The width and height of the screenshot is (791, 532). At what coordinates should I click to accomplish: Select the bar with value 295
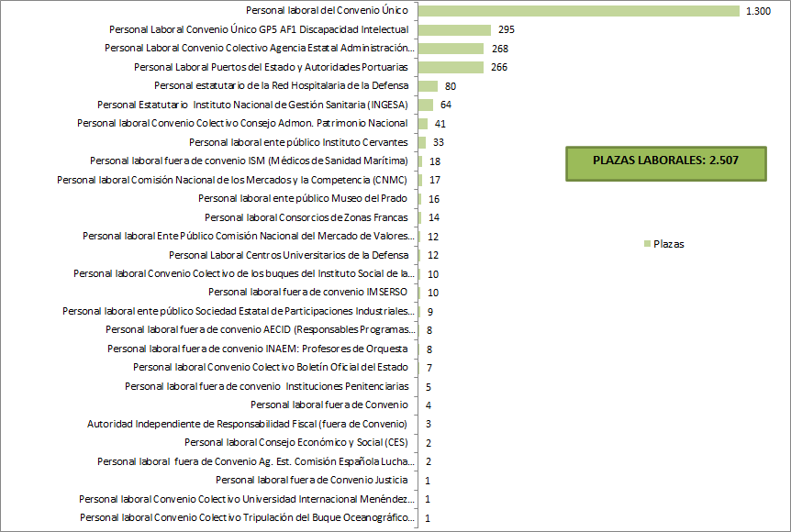click(x=454, y=29)
